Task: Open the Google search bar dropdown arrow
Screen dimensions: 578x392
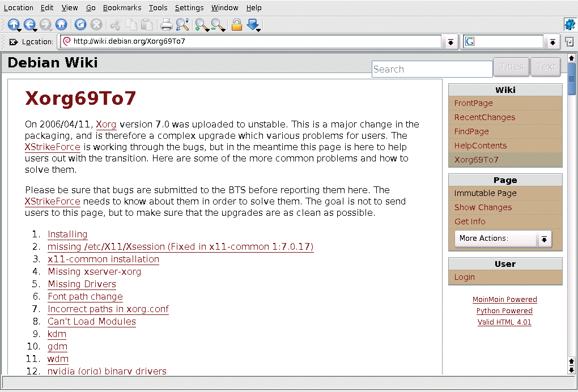Action: tap(552, 42)
